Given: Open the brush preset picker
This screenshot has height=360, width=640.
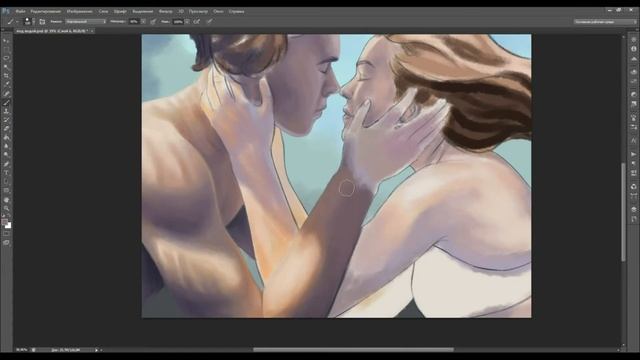Looking at the screenshot, I should click(28, 22).
